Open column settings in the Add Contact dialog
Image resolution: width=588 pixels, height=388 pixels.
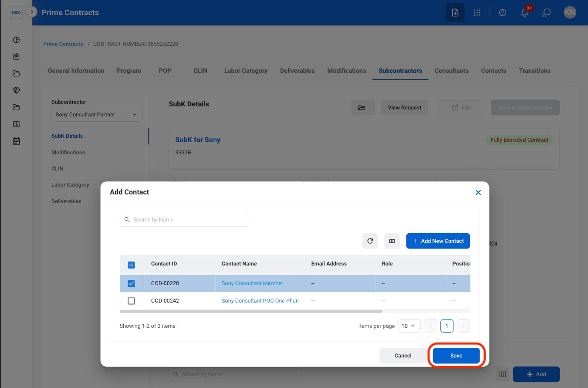pyautogui.click(x=392, y=241)
